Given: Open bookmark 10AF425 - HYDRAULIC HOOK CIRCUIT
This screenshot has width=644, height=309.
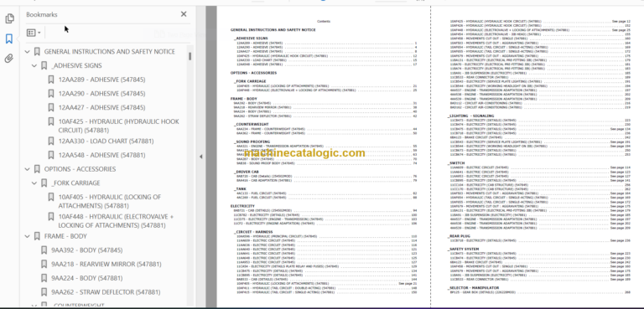Looking at the screenshot, I should coord(119,126).
